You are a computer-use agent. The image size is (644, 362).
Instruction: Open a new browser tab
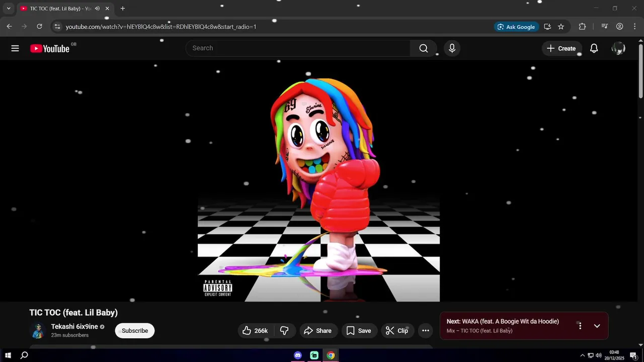122,9
